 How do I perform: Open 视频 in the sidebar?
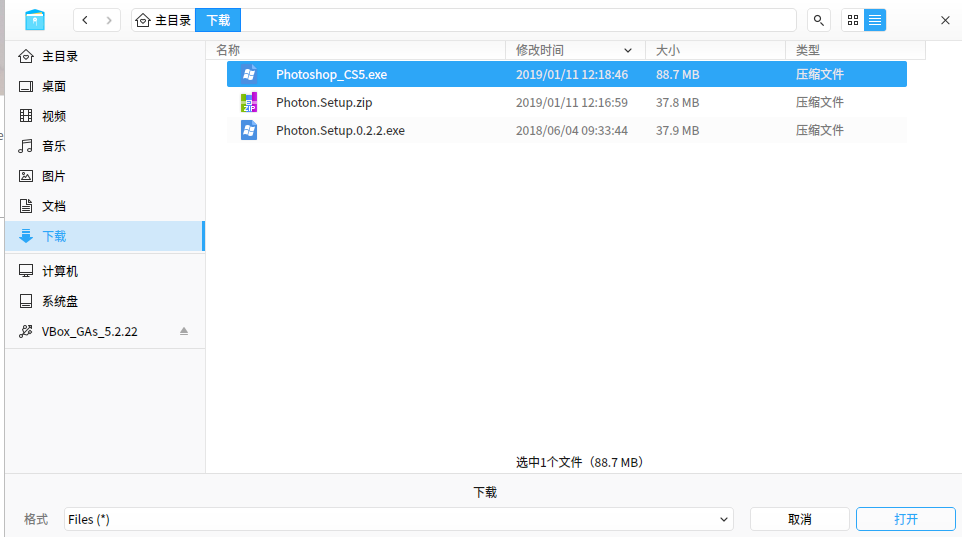point(105,116)
